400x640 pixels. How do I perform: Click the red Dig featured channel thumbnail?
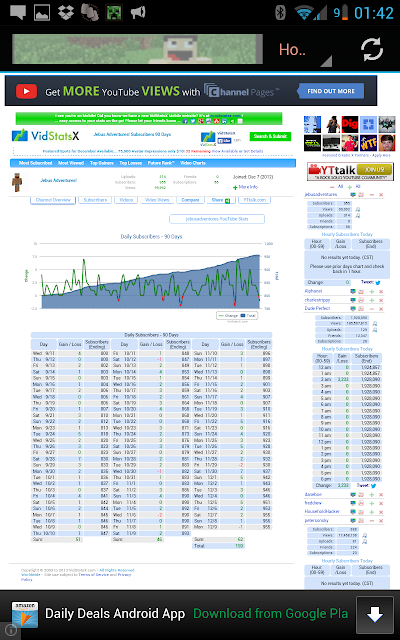pyautogui.click(x=350, y=124)
